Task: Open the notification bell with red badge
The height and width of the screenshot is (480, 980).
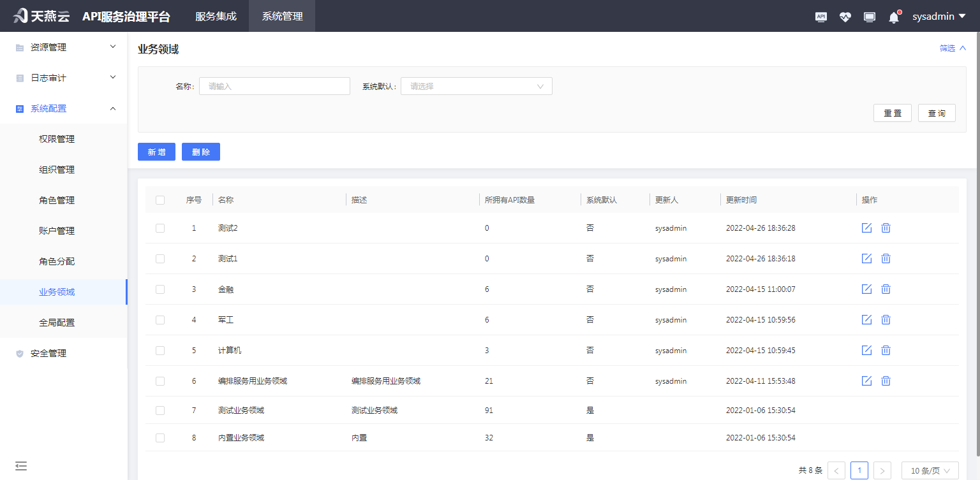Action: pos(893,17)
